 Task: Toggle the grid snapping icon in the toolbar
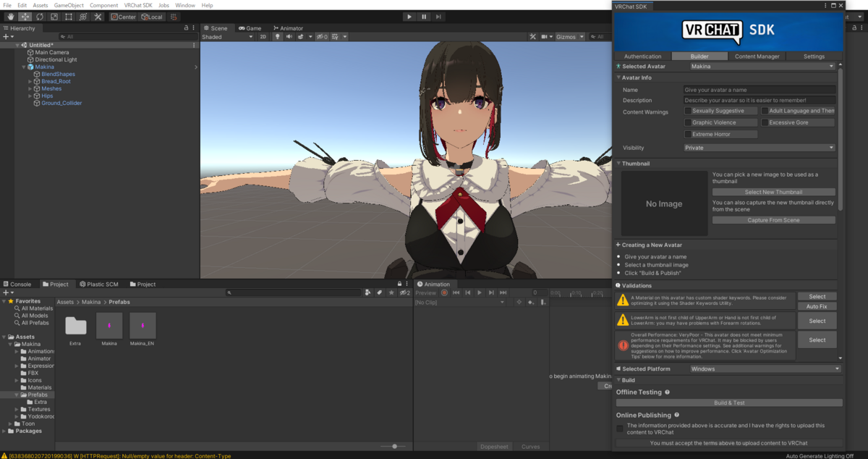(x=174, y=17)
